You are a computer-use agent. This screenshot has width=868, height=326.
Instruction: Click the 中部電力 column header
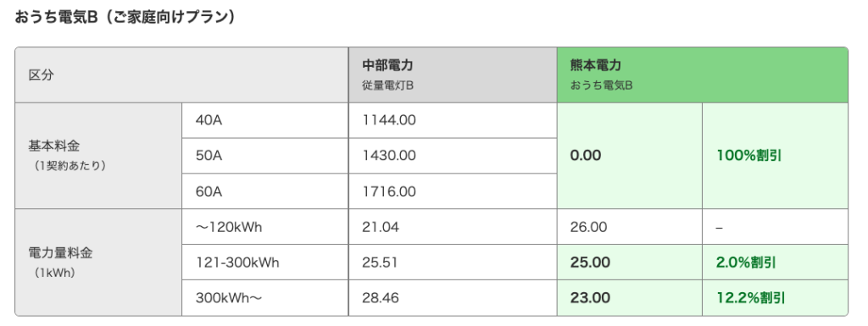point(453,75)
